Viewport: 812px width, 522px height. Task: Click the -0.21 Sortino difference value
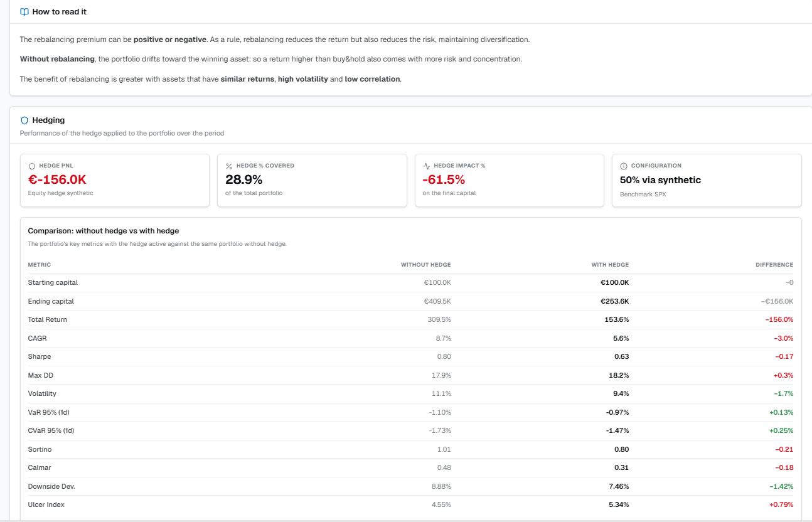click(x=784, y=449)
